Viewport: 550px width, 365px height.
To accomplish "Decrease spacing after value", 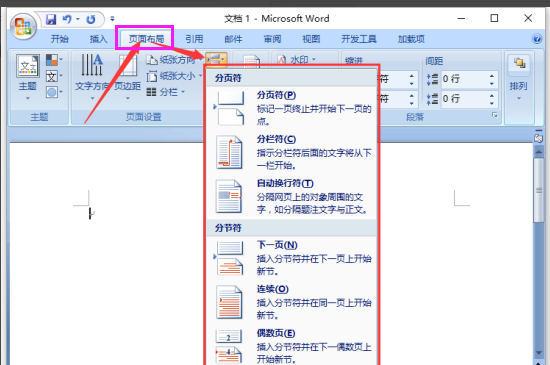I will tap(492, 103).
